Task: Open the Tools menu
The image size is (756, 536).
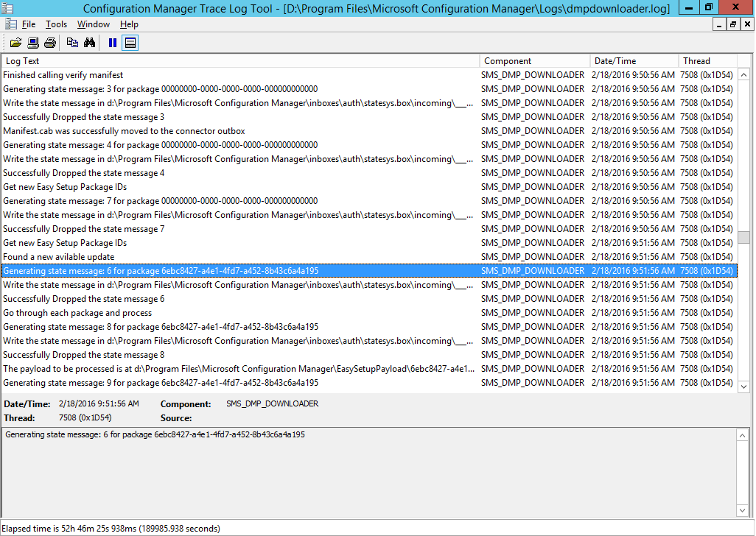Action: pyautogui.click(x=57, y=24)
